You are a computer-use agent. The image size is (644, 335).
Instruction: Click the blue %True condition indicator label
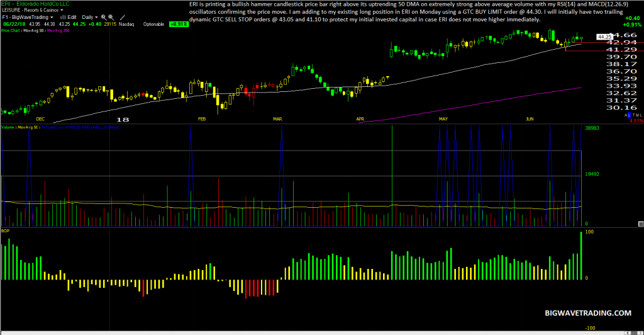80,127
